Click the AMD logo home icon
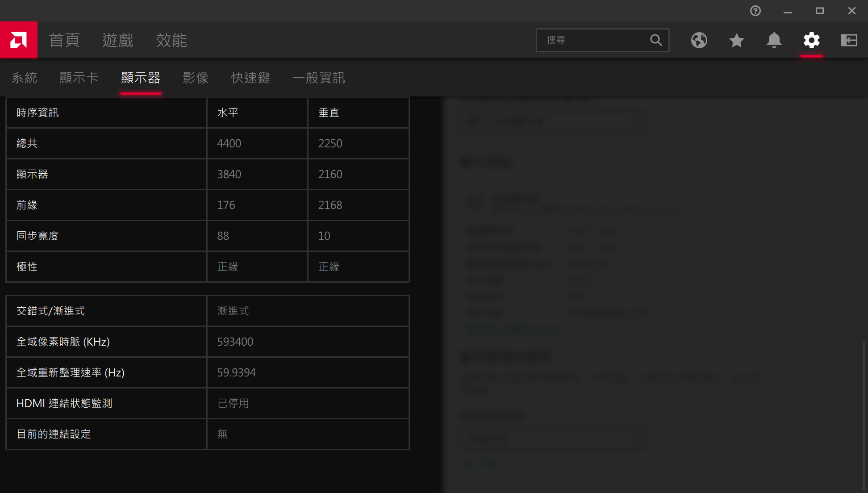Image resolution: width=868 pixels, height=493 pixels. coord(18,40)
